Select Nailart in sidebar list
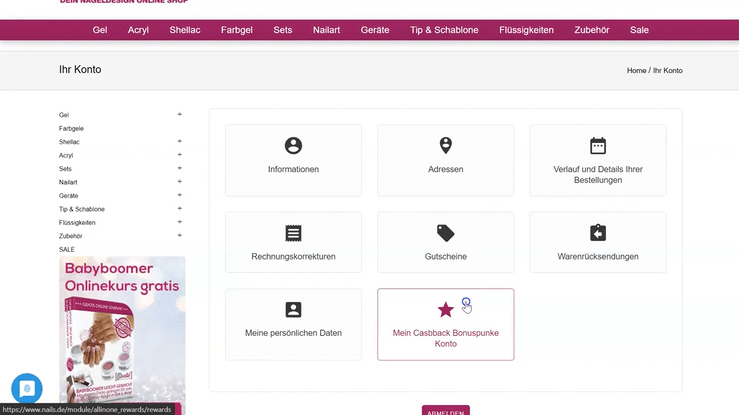 click(x=68, y=182)
